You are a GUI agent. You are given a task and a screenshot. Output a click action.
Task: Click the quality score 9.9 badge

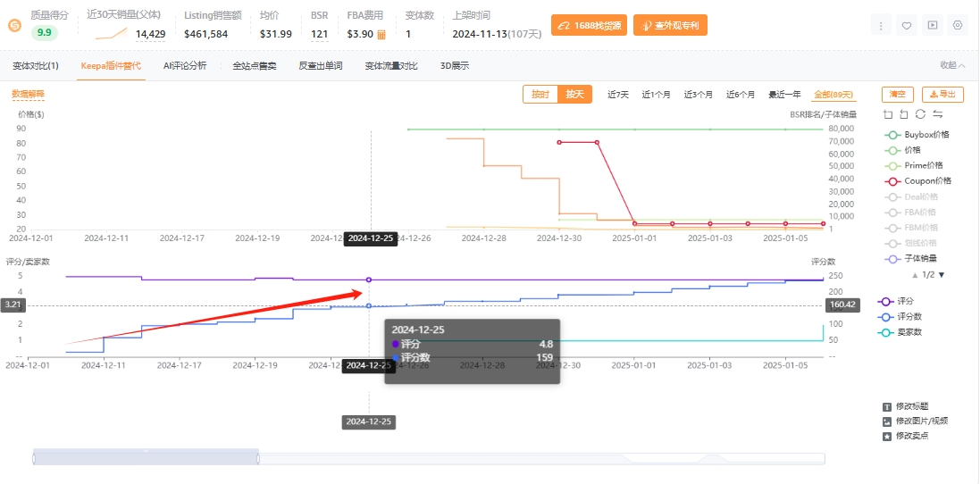[x=44, y=33]
